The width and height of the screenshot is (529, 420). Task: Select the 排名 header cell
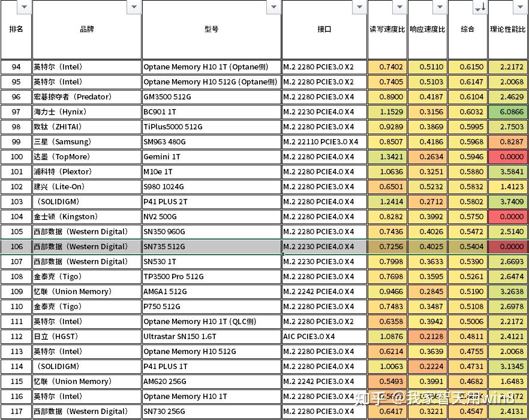[16, 30]
